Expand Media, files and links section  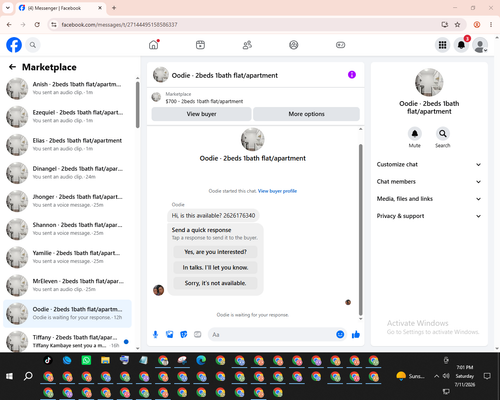(429, 199)
